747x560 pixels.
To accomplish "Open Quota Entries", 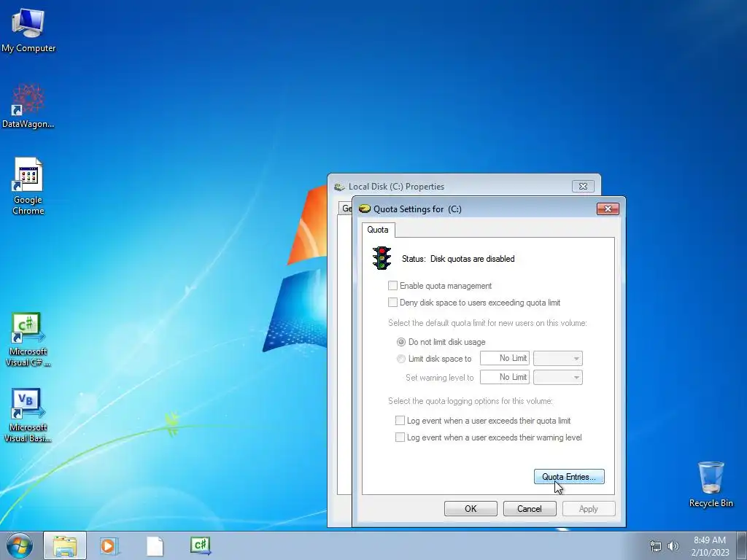I will coord(569,477).
